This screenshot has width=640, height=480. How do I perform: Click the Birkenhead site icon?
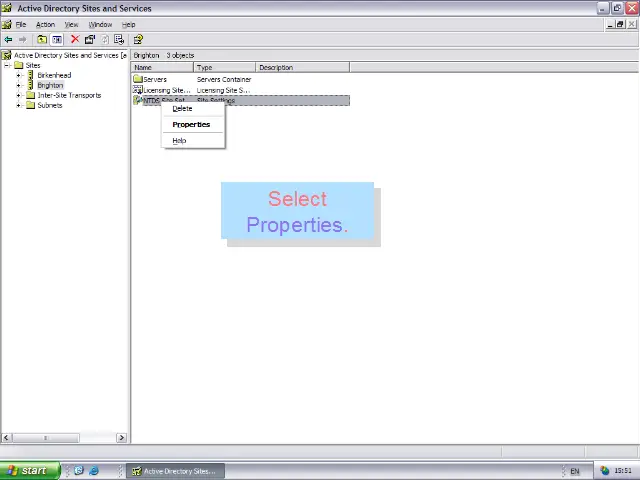tap(31, 75)
